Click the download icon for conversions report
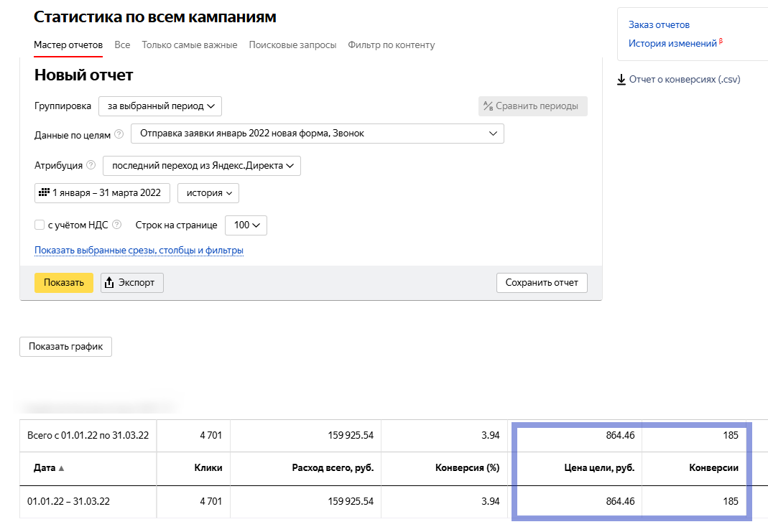 [621, 80]
